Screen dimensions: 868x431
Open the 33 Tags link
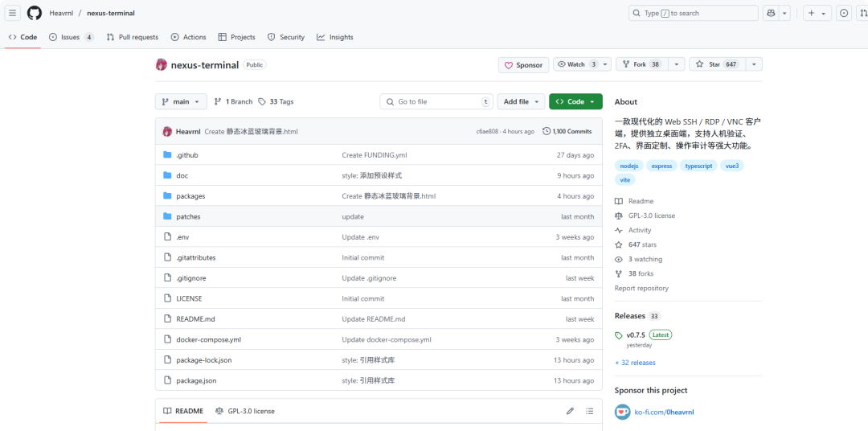pyautogui.click(x=276, y=102)
